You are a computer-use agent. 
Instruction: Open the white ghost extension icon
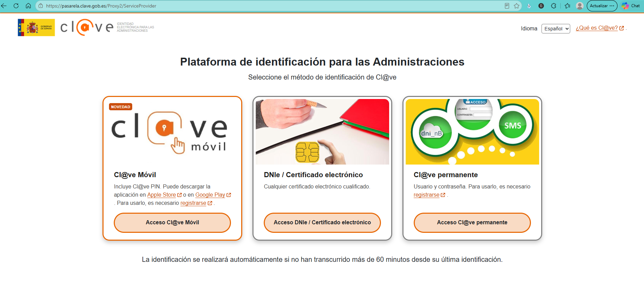[529, 6]
